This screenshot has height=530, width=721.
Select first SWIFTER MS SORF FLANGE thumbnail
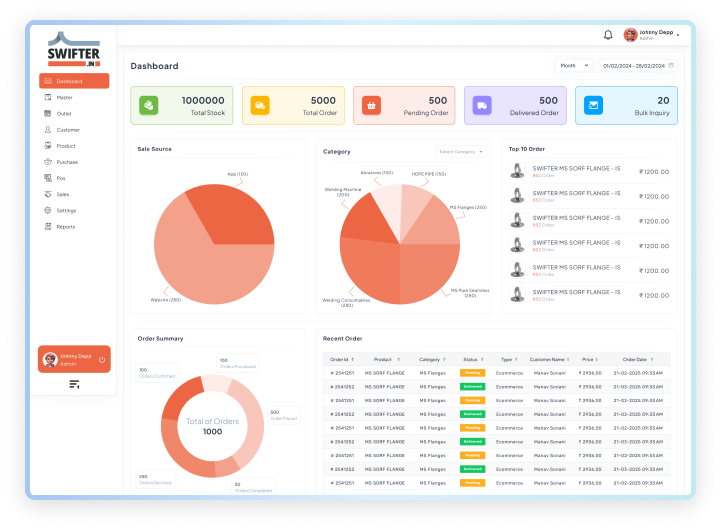[x=518, y=171]
